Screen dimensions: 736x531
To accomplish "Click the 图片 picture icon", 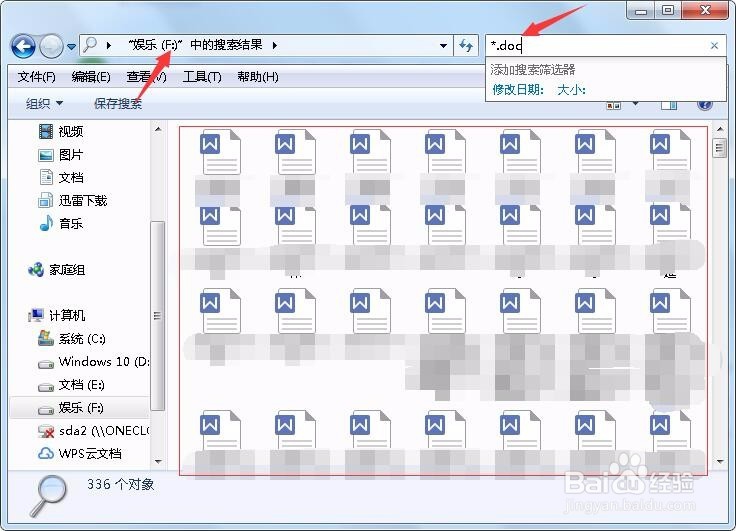I will [x=46, y=155].
